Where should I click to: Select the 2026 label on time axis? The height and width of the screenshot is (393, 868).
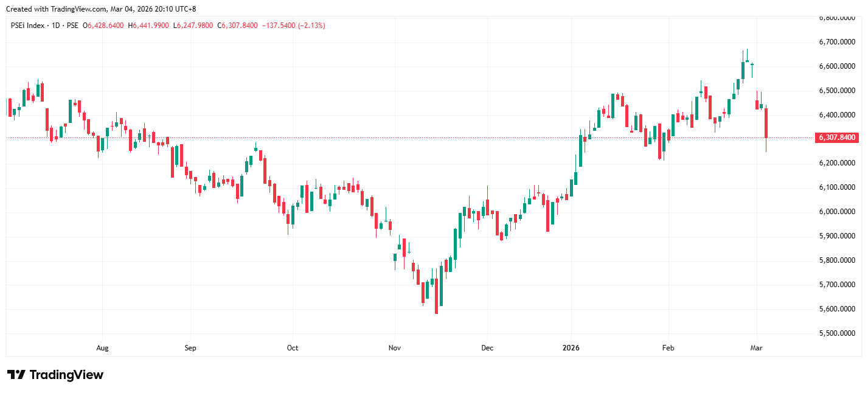coord(571,349)
